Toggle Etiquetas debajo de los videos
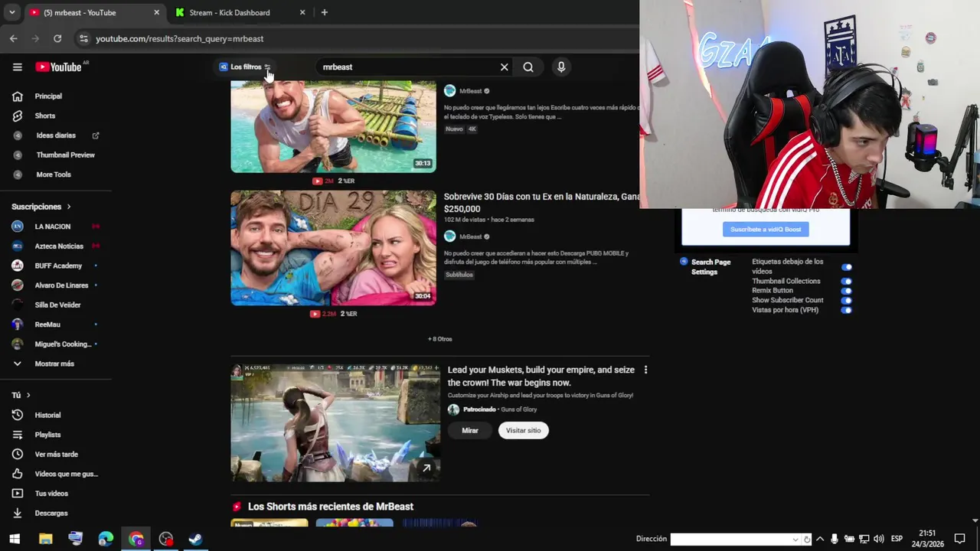 tap(846, 267)
